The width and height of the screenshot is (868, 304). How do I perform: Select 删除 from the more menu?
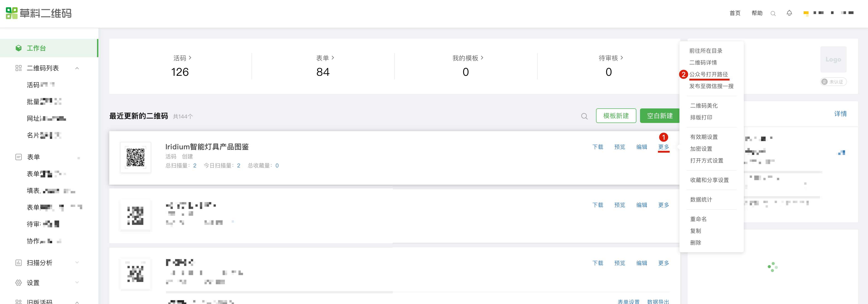(x=696, y=243)
